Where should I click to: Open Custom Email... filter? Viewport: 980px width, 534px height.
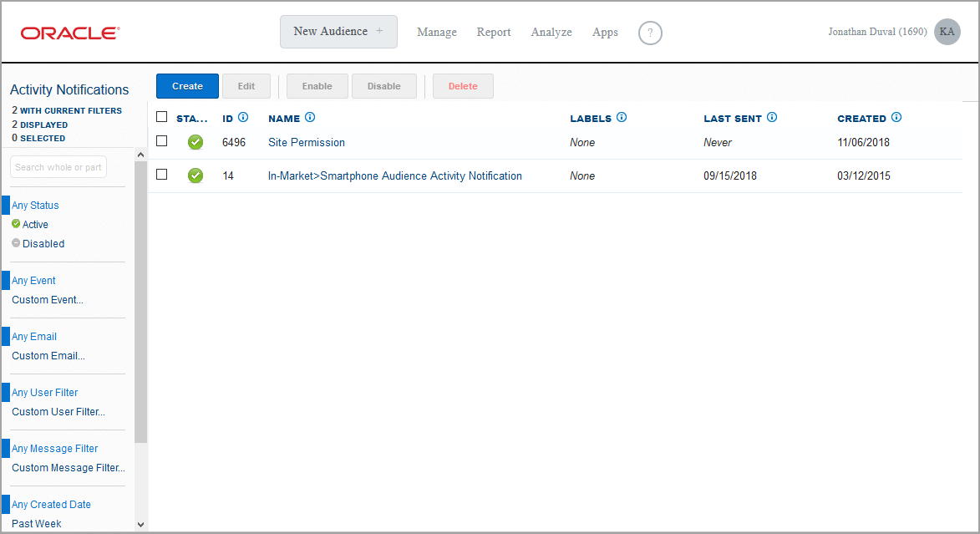pos(48,356)
